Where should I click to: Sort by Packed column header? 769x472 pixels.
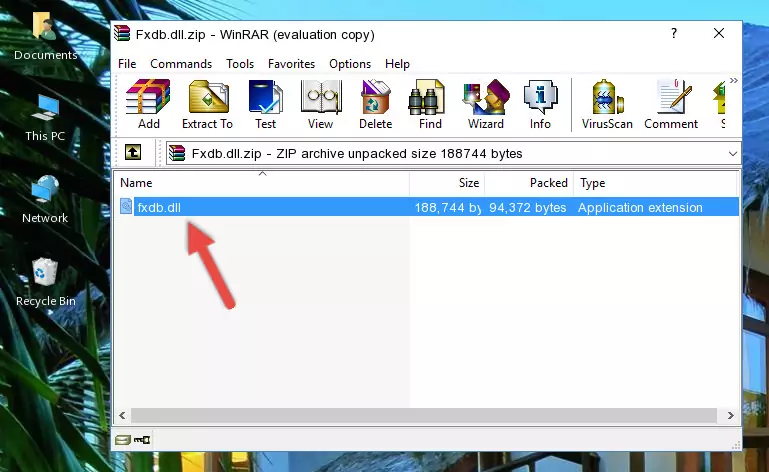(x=529, y=183)
